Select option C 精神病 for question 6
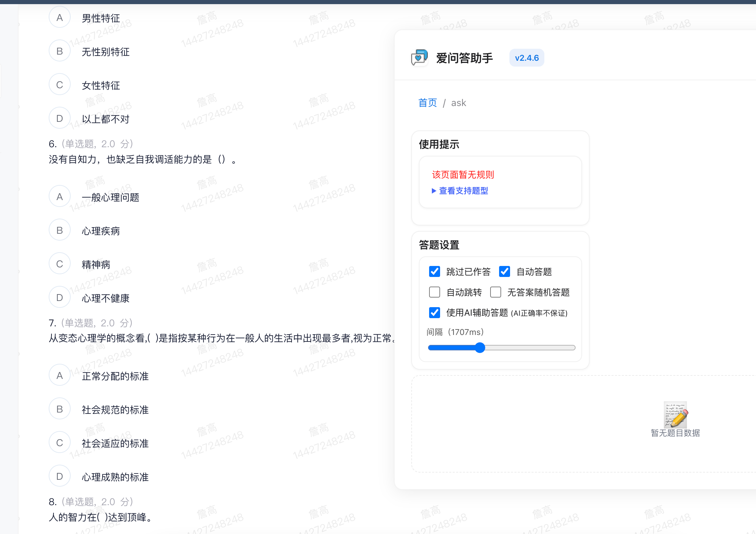The image size is (756, 534). (60, 264)
